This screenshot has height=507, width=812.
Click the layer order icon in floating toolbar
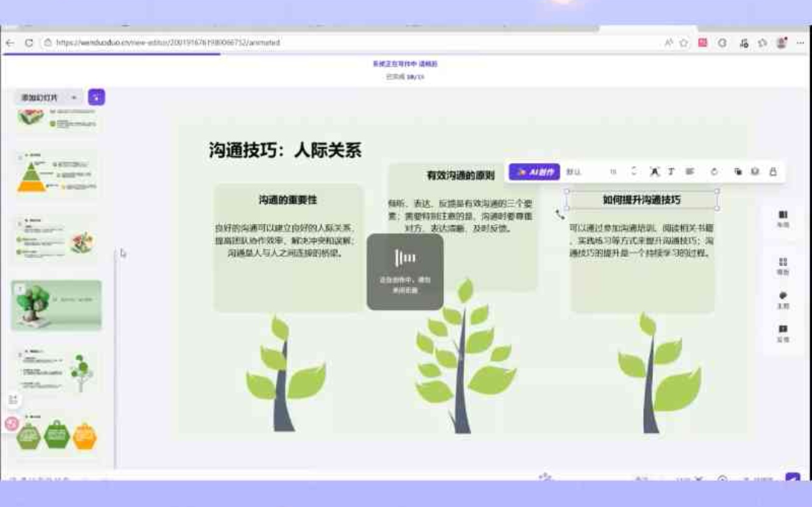coord(738,172)
